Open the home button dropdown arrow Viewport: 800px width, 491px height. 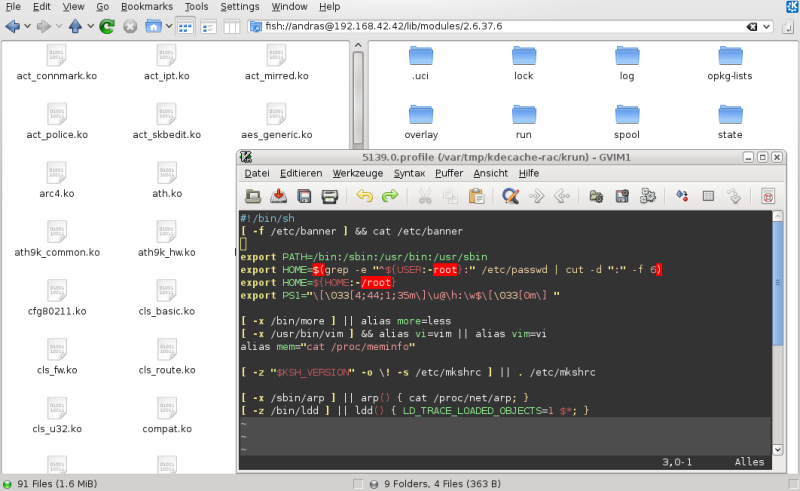[x=168, y=26]
